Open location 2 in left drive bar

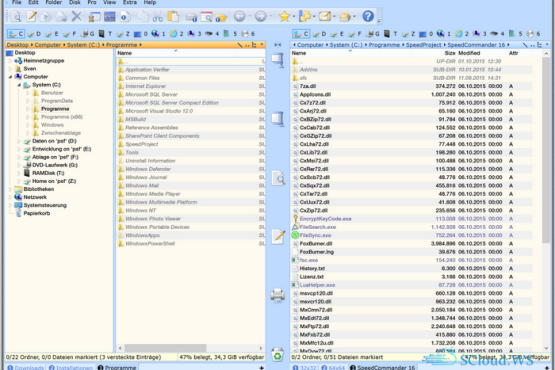(176, 34)
